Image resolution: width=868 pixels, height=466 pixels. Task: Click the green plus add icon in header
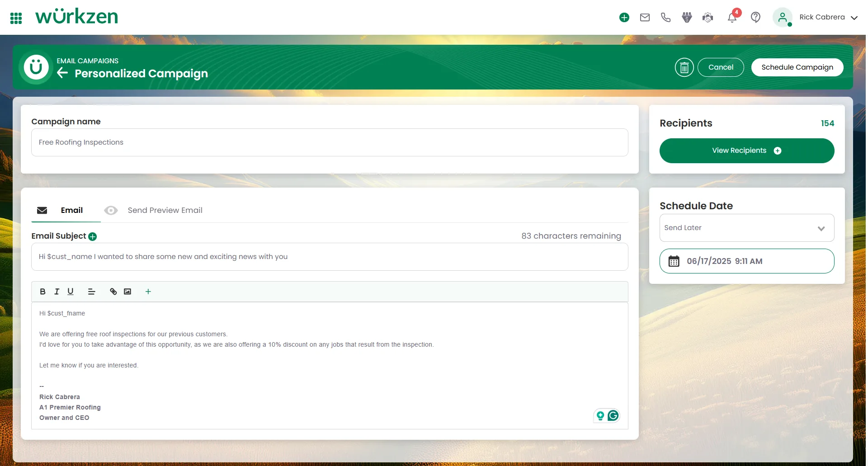point(624,18)
